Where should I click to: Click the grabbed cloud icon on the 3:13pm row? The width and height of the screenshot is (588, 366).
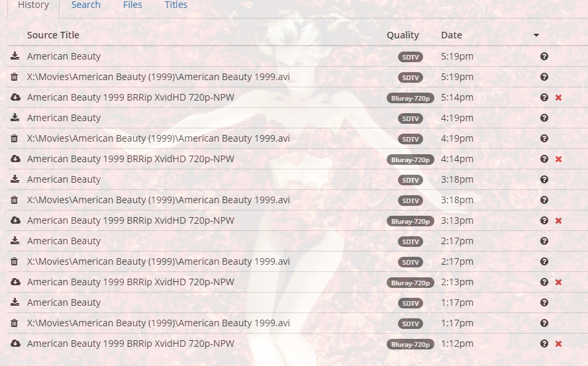[x=15, y=220]
